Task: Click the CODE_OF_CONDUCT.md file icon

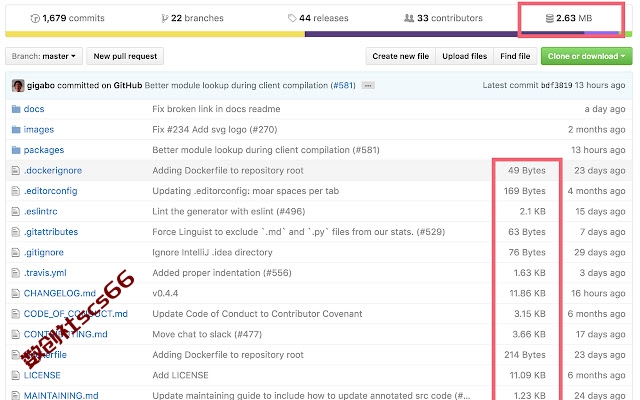Action: tap(16, 314)
